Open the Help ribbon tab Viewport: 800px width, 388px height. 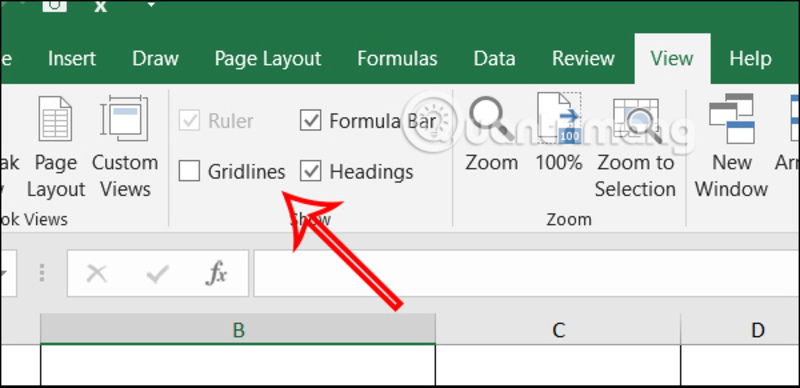pyautogui.click(x=750, y=59)
